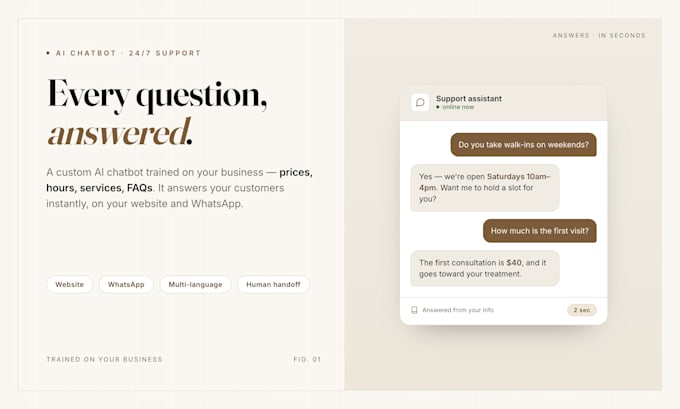Viewport: 680px width, 409px height.
Task: Click the message How much is the first visit?
Action: click(539, 231)
